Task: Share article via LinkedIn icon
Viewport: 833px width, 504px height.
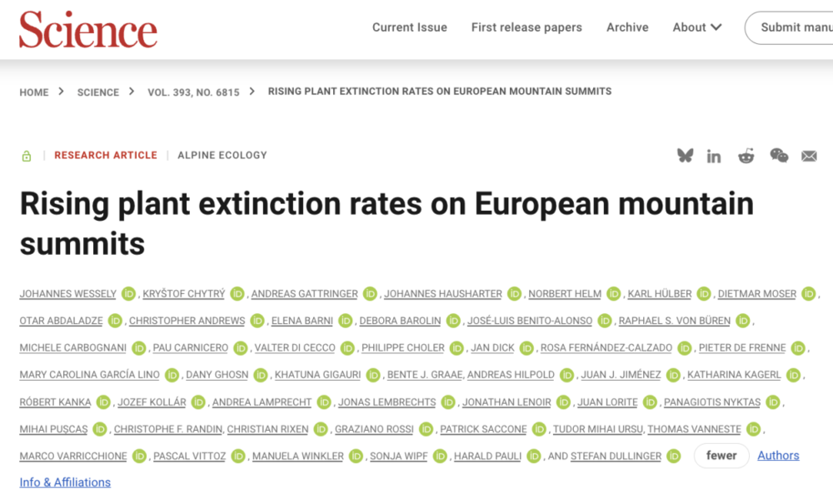Action: [714, 156]
